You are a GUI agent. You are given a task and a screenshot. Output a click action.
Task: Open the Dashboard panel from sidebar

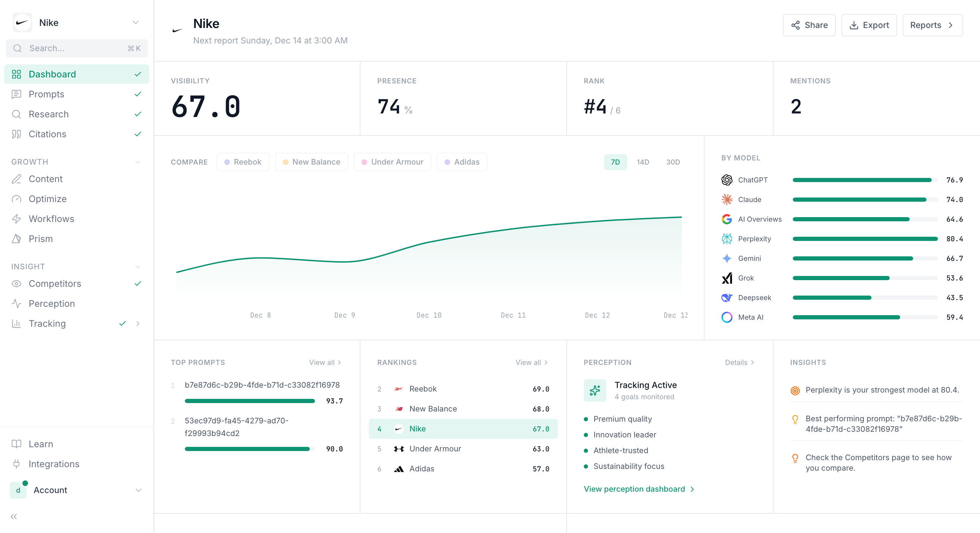point(52,74)
